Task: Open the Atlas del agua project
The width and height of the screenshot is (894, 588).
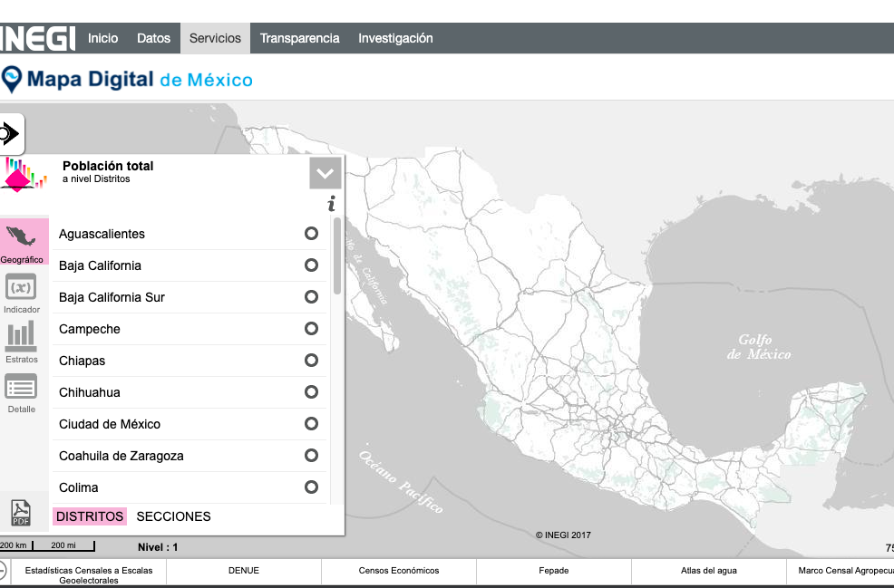Action: 709,571
